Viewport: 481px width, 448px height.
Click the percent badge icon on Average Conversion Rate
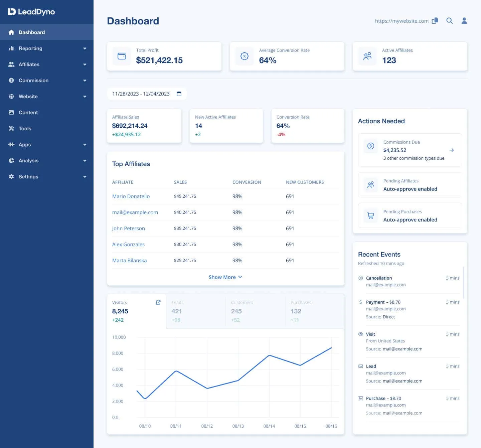tap(245, 56)
